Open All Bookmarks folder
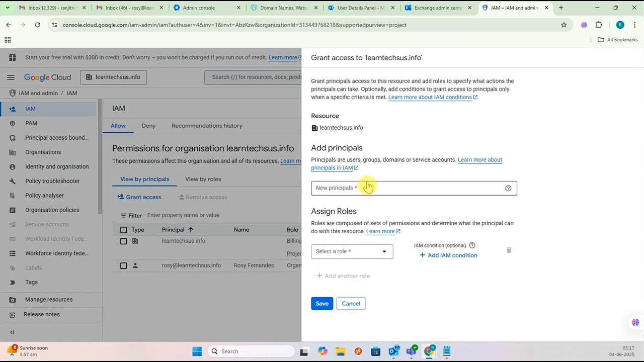Viewport: 644px width, 362px height. pos(617,40)
